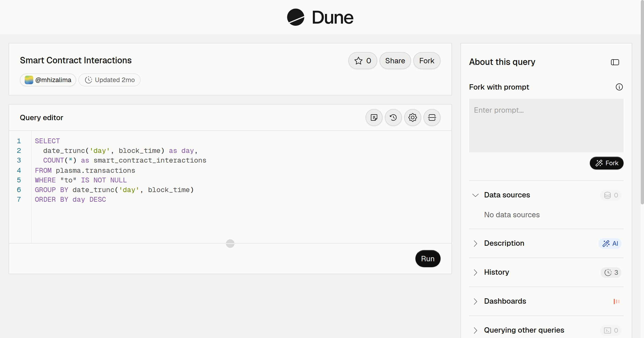Click the page vertical scrollbar
Image resolution: width=644 pixels, height=338 pixels.
click(642, 102)
